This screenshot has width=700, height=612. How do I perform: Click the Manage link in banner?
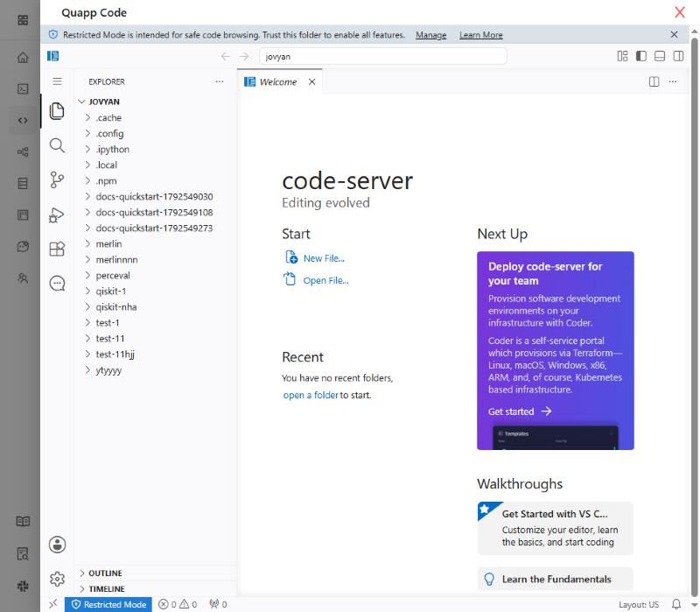(430, 35)
